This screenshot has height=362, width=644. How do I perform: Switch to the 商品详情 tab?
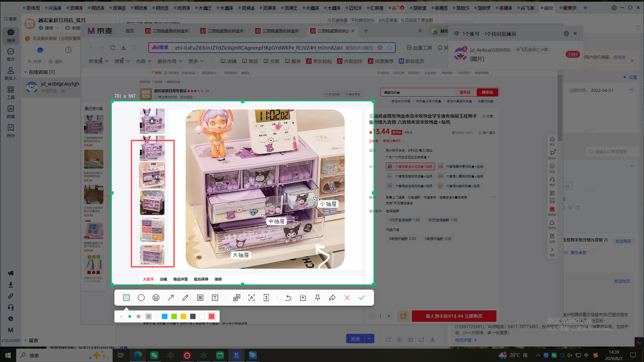[x=180, y=279]
